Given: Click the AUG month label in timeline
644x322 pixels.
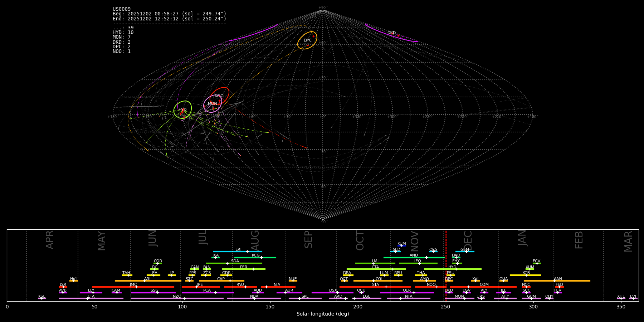Looking at the screenshot, I should pos(255,240).
